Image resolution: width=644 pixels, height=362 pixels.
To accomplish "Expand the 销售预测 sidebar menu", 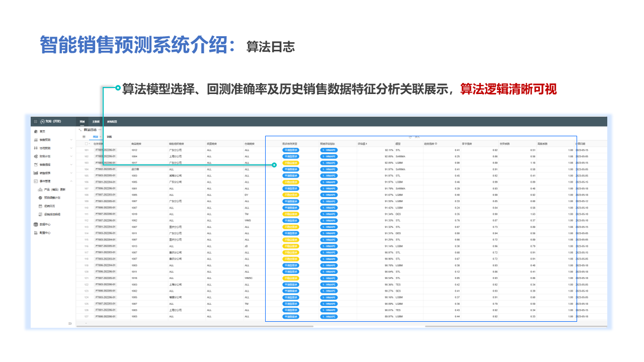I will coord(71,140).
